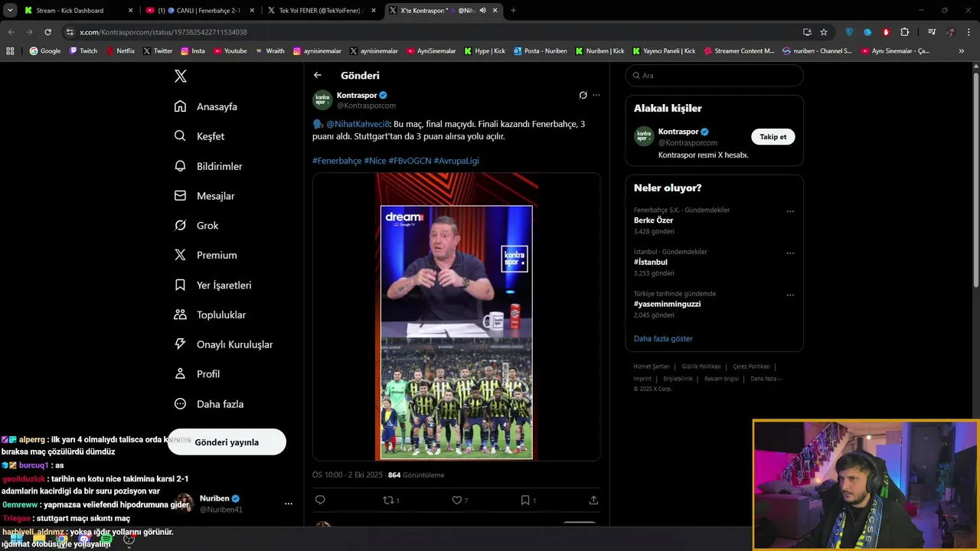Open more options for #yaseminminguzzi trend
Screen dimensions: 980x551
(790, 295)
